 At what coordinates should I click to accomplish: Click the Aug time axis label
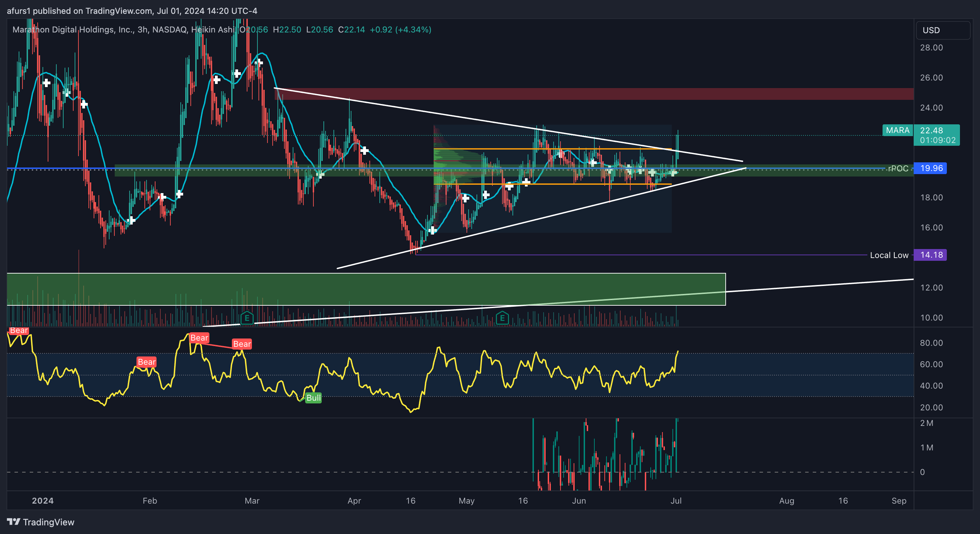(787, 500)
